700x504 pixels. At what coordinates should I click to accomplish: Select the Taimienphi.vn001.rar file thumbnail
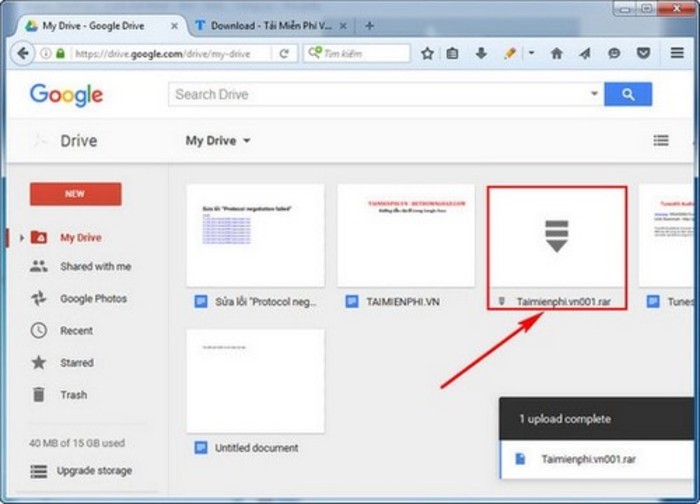click(557, 237)
